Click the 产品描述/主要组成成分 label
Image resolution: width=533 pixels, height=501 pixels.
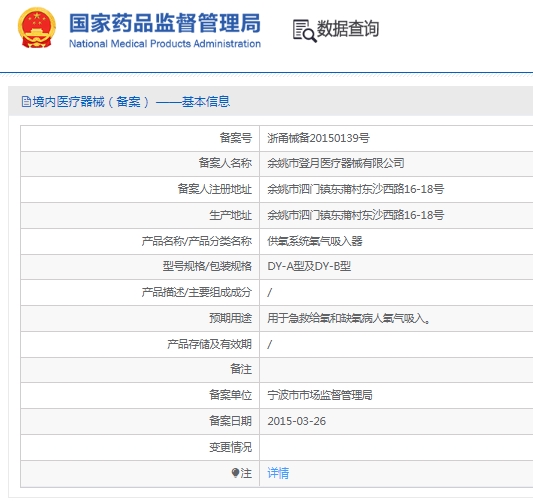click(x=196, y=292)
